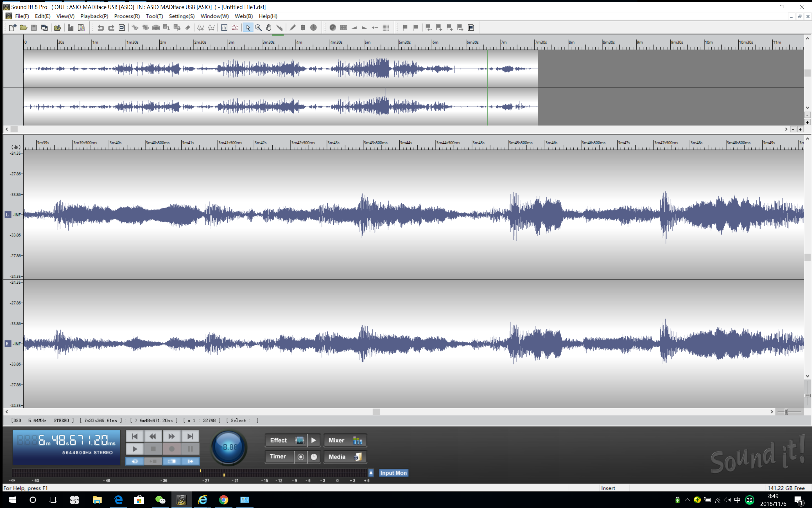Toggle the follow-cursor arrow button under transport
Image resolution: width=812 pixels, height=508 pixels.
pos(190,461)
